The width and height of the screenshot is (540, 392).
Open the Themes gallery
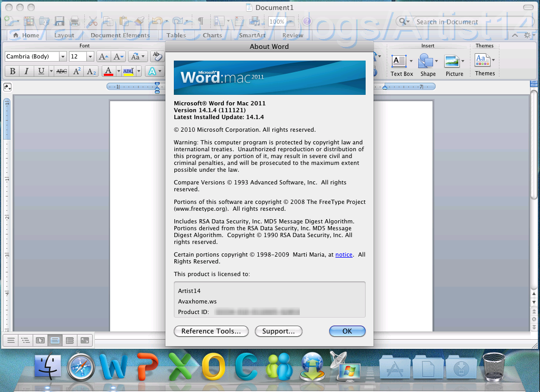point(485,65)
